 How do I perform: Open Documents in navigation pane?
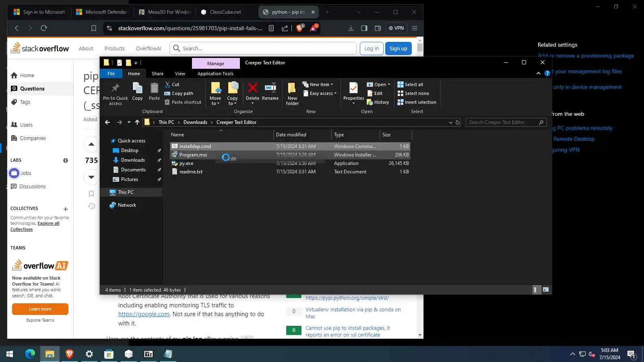(x=133, y=170)
